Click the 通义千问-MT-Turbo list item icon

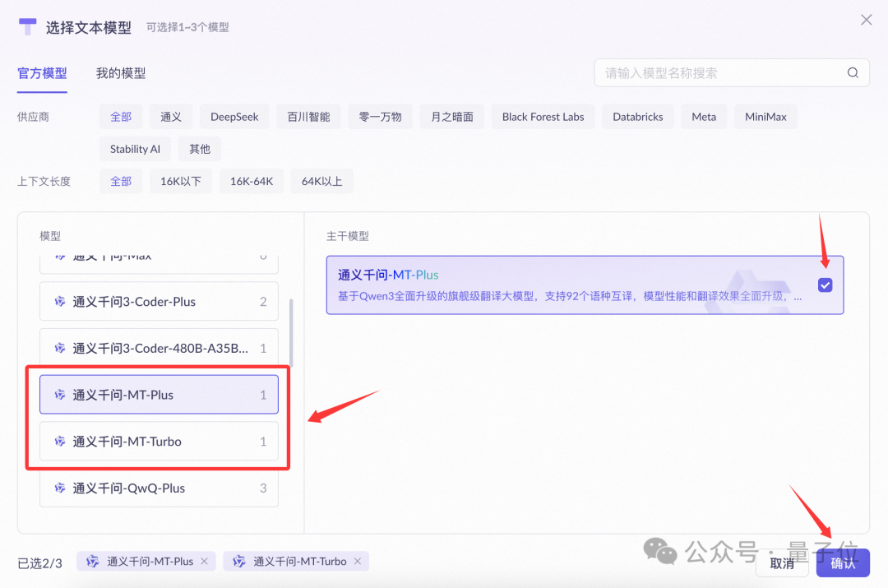point(59,442)
